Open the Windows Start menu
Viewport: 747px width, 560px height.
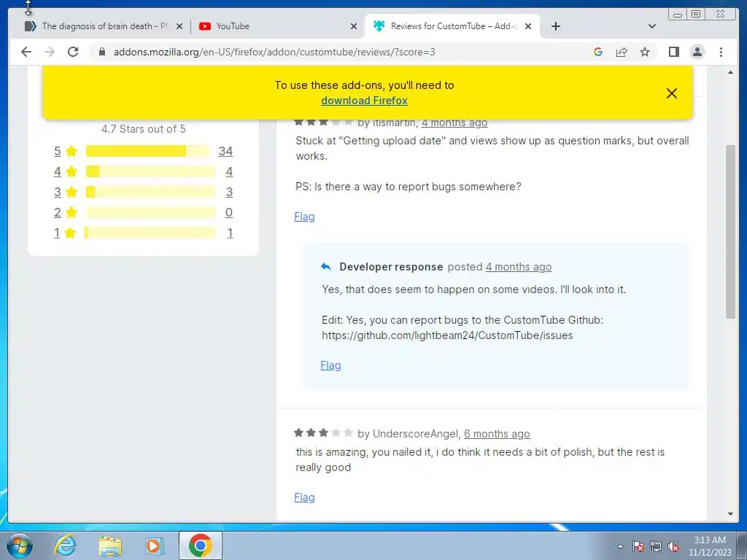pos(19,545)
